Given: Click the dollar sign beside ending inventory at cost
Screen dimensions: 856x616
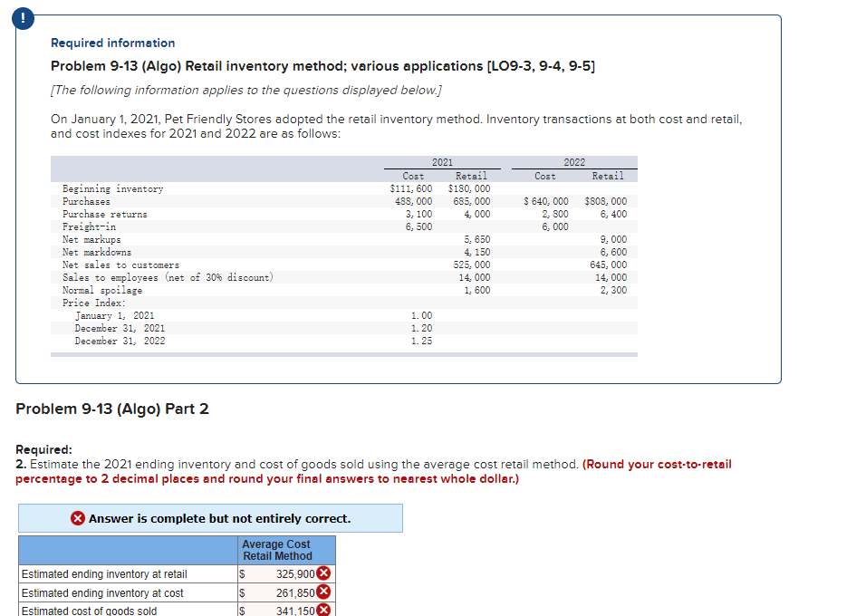Looking at the screenshot, I should 240,592.
